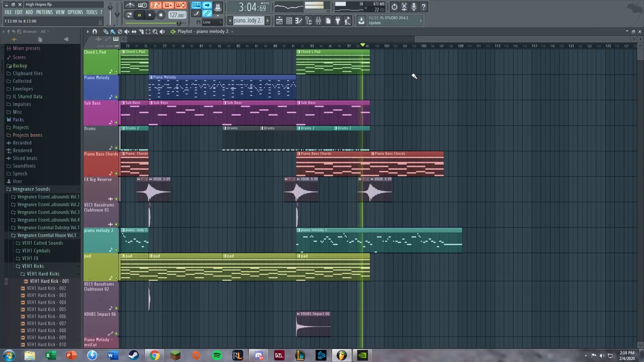Viewport: 644px width, 362px height.
Task: Mute the piano melody 2 track
Action: (x=116, y=250)
